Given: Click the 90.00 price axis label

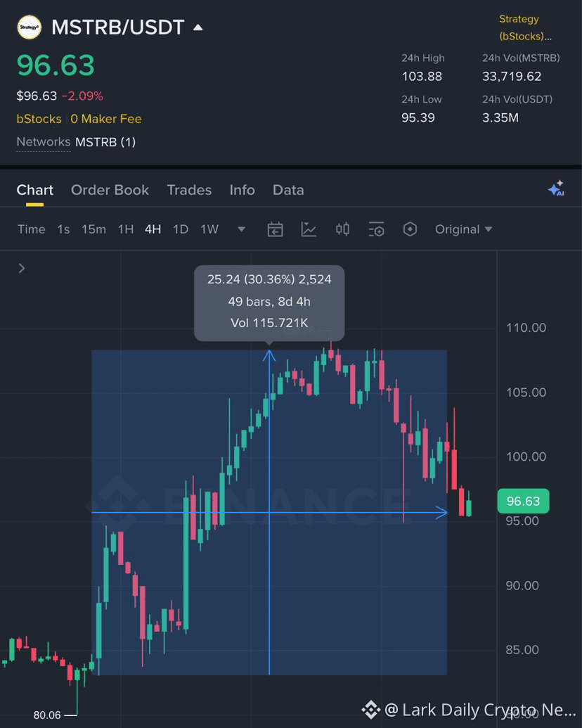Looking at the screenshot, I should pyautogui.click(x=522, y=585).
